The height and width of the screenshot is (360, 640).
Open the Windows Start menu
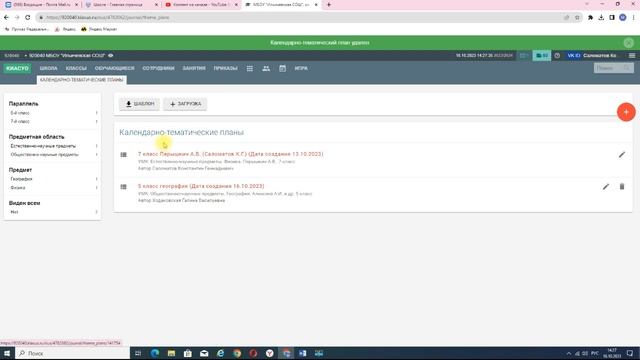[7, 353]
